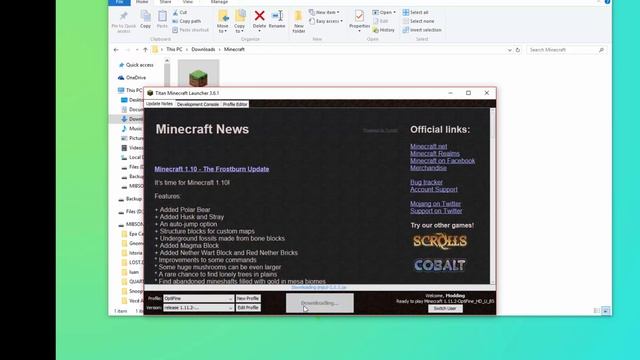Click the Copy path ribbon item
640x360 pixels.
[x=187, y=21]
